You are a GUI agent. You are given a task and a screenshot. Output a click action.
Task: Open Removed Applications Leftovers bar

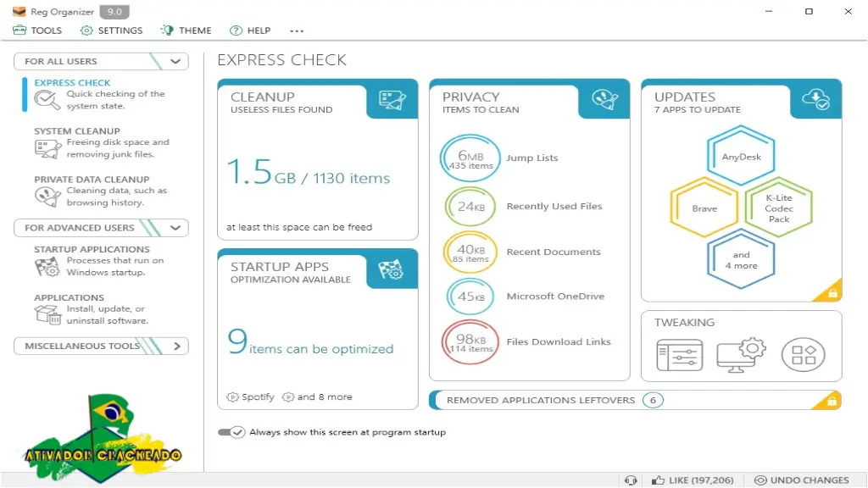(x=635, y=400)
